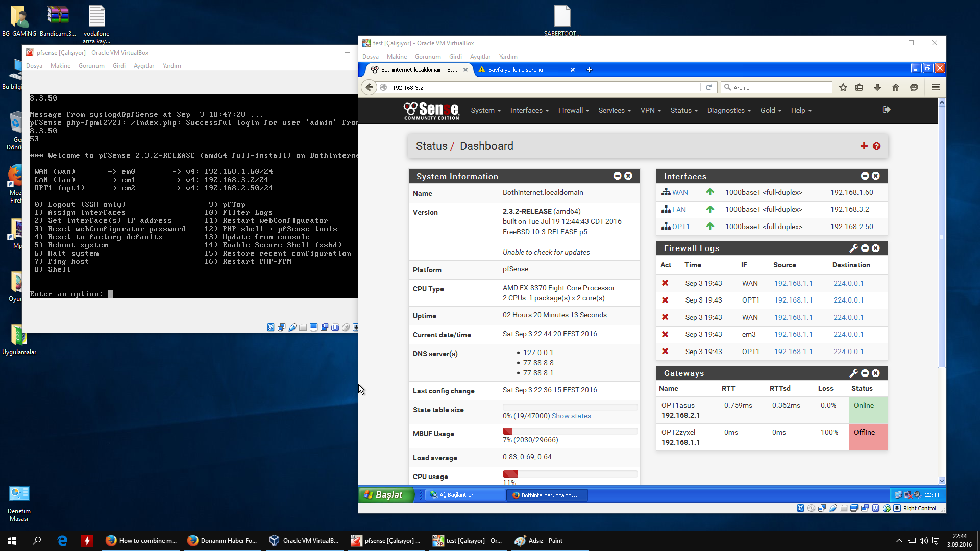Image resolution: width=980 pixels, height=551 pixels.
Task: Open the Services dropdown menu
Action: 615,110
